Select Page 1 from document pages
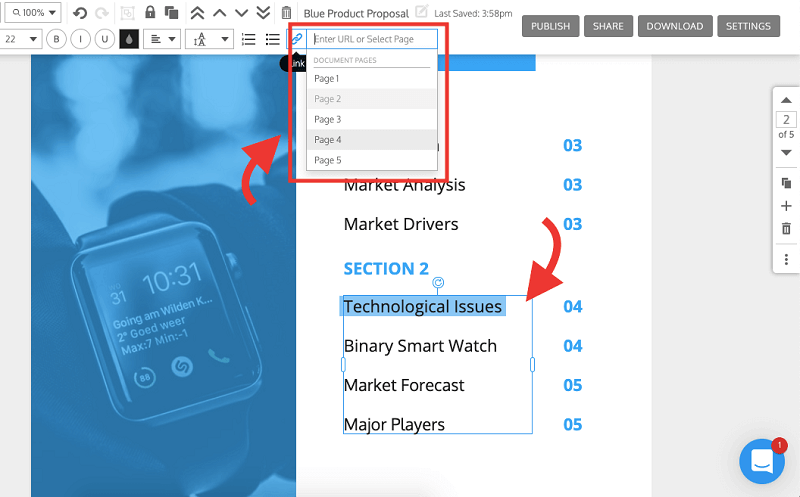800x497 pixels. (x=372, y=79)
